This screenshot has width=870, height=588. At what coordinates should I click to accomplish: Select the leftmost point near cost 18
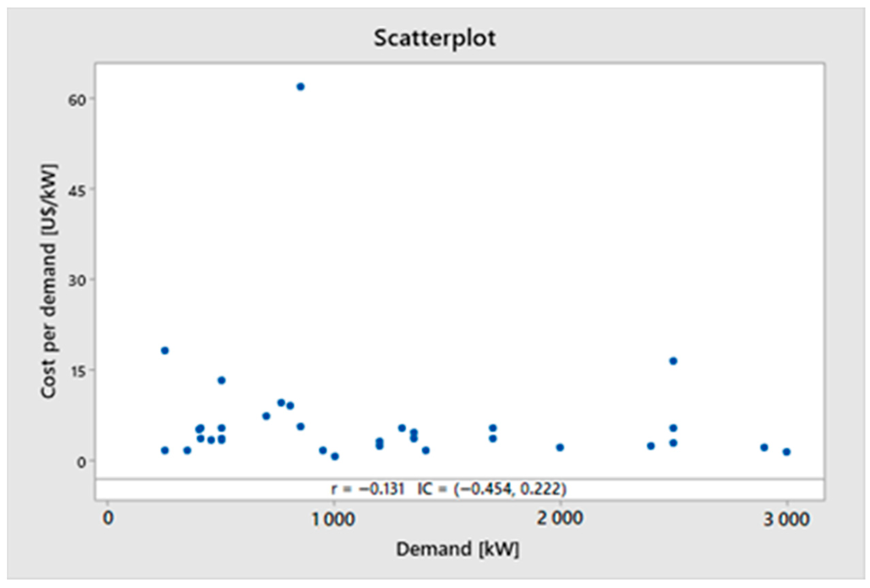click(x=165, y=350)
